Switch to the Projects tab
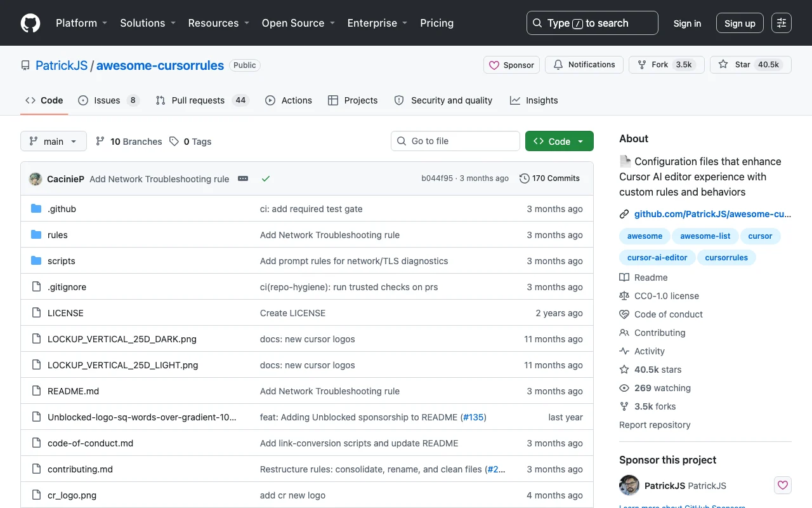Screen dimensions: 812x508 (353, 100)
